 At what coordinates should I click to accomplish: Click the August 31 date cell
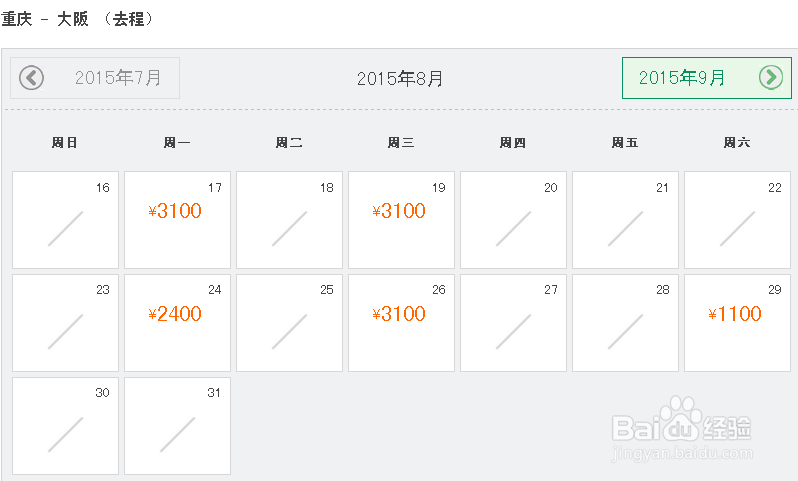coord(177,426)
